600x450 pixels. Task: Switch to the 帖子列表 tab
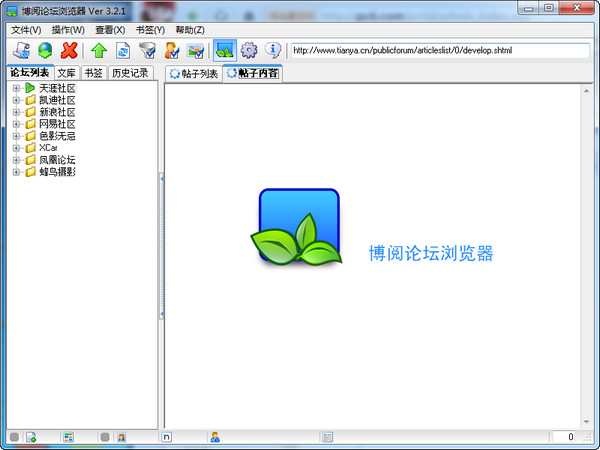[193, 73]
